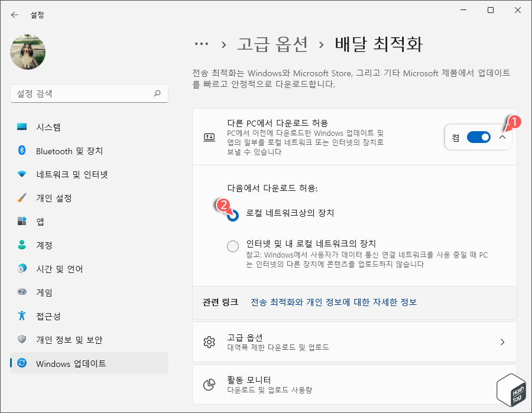Open Bluetooth 및 장치 settings
The width and height of the screenshot is (532, 413).
coord(70,151)
